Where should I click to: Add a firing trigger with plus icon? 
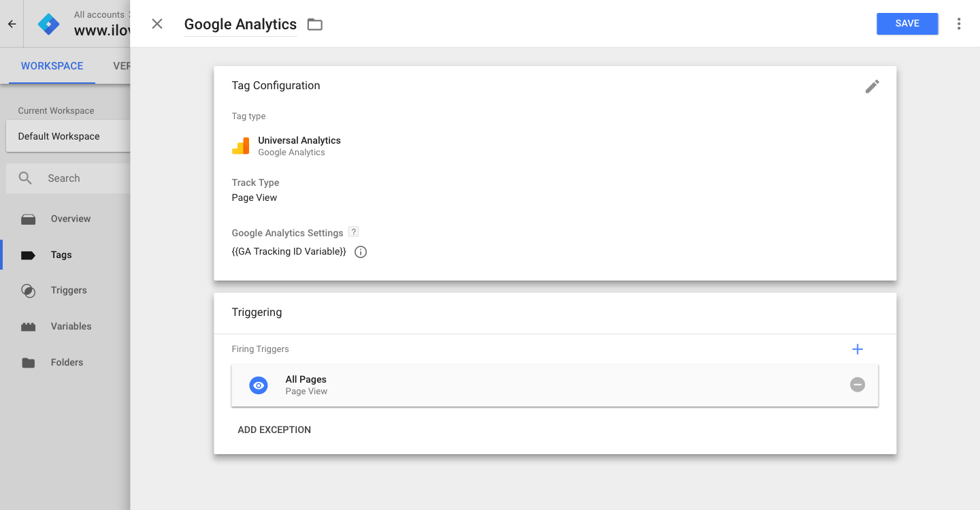pyautogui.click(x=857, y=349)
